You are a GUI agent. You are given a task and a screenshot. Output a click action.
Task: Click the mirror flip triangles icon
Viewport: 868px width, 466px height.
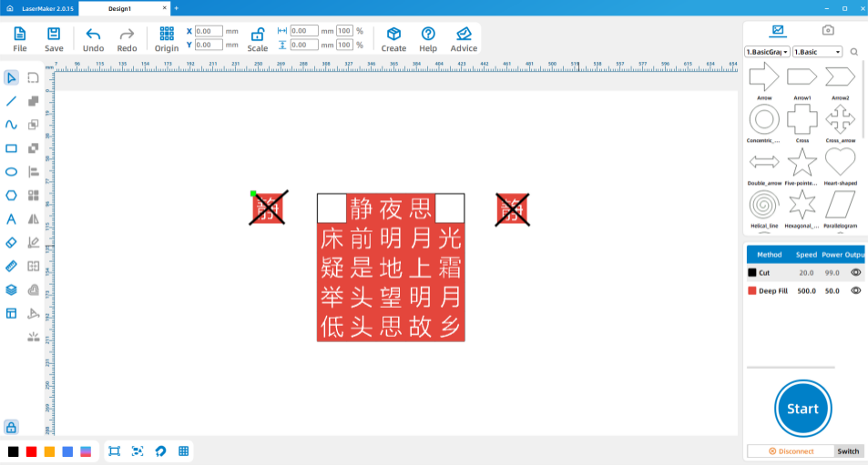coord(33,219)
